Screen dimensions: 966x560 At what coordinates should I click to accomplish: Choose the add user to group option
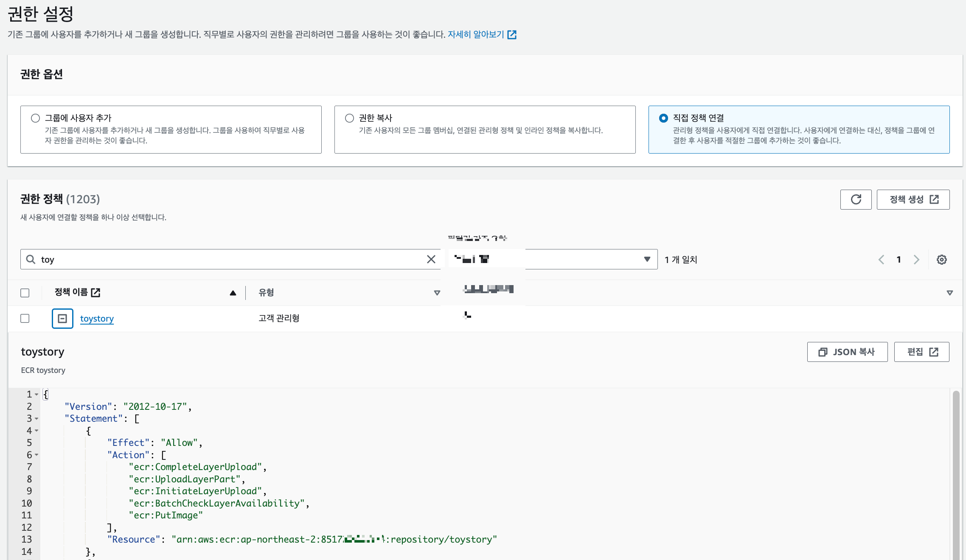(36, 118)
